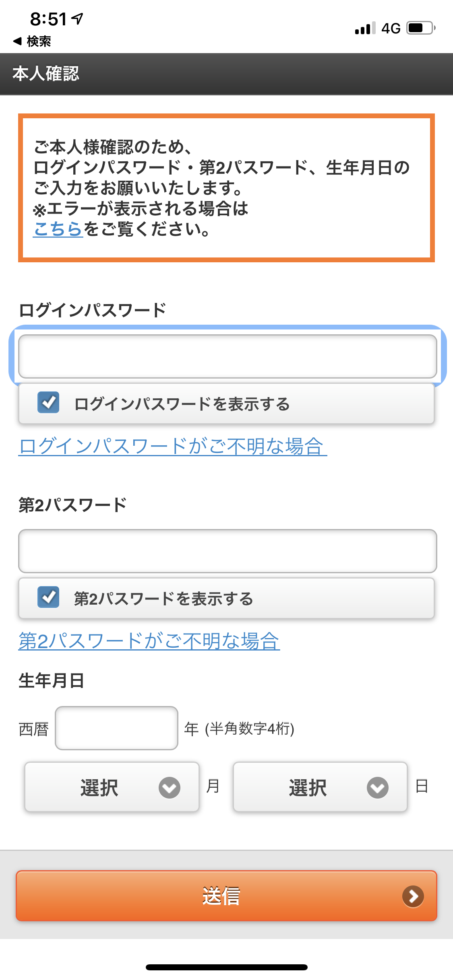Uncheck 第2パスワードを表示する checkbox
This screenshot has height=980, width=453.
click(x=48, y=597)
